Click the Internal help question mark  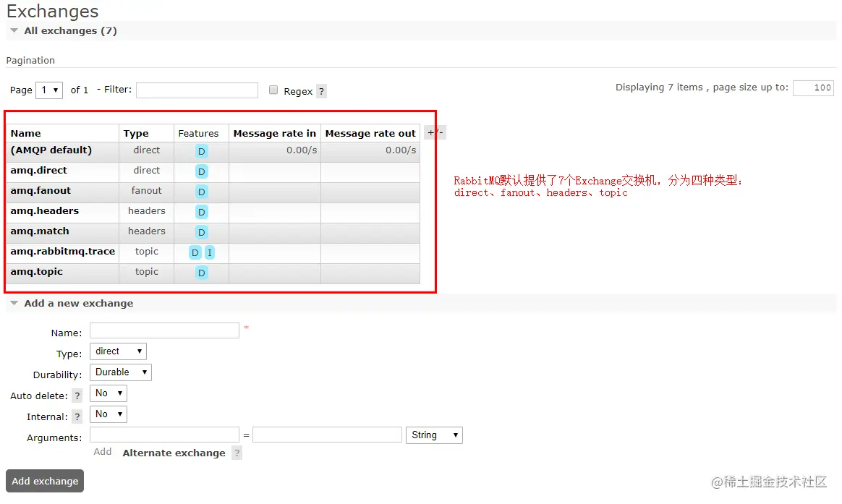coord(77,417)
